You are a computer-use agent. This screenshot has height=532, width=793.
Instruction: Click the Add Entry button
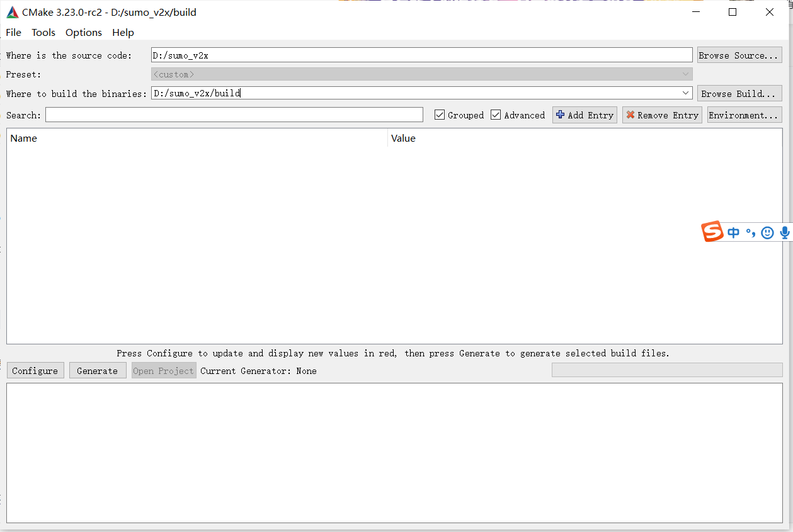[585, 115]
